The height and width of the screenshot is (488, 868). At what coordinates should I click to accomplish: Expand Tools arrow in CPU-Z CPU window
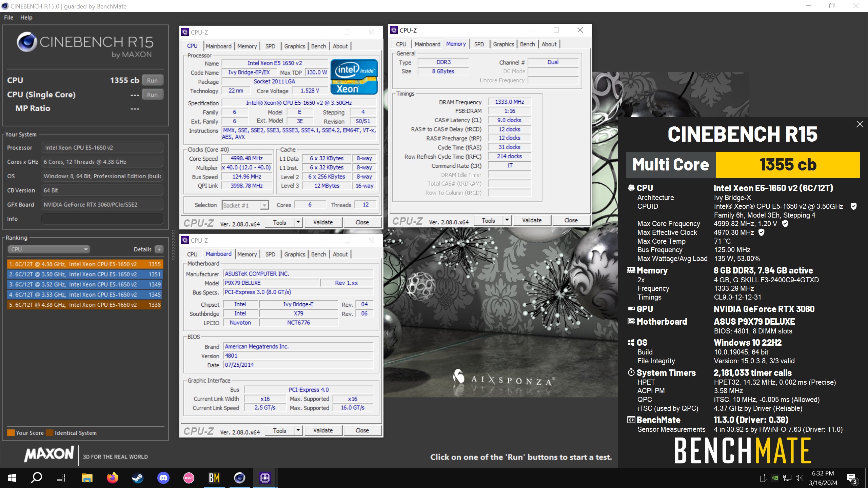coord(298,222)
